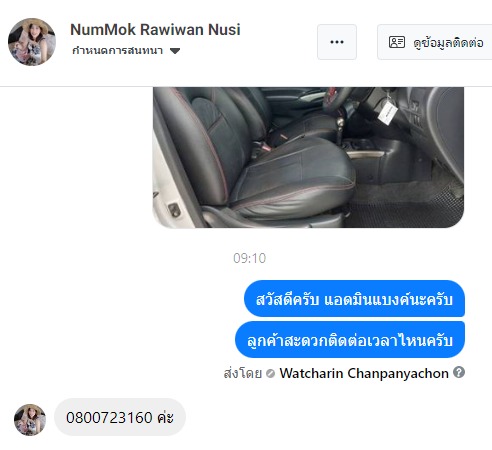Open the three-dot more options button

coord(337,42)
